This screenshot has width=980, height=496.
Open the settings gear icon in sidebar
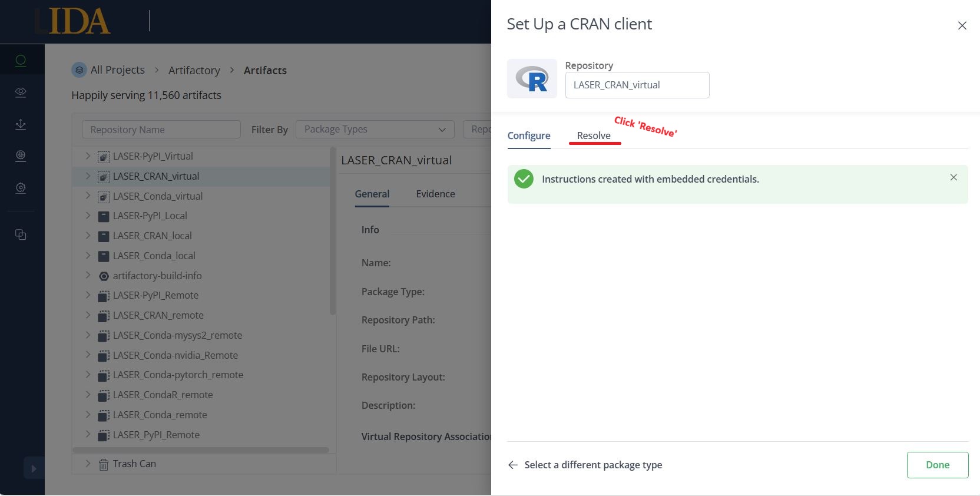click(21, 187)
